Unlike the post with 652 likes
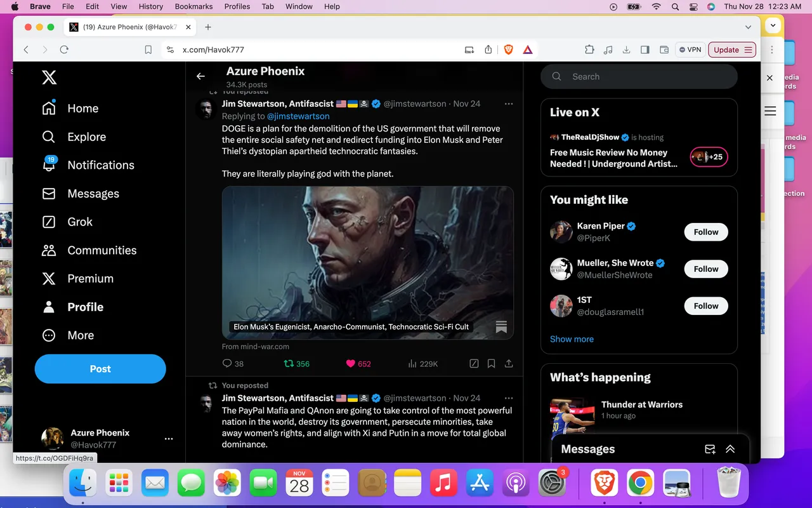812x508 pixels. point(358,364)
